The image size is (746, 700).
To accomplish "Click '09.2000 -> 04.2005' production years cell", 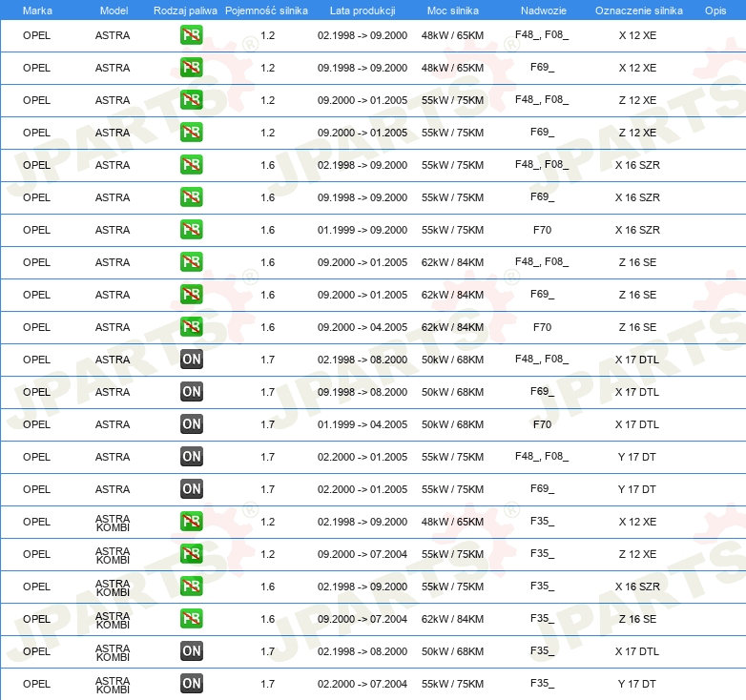I will (363, 327).
